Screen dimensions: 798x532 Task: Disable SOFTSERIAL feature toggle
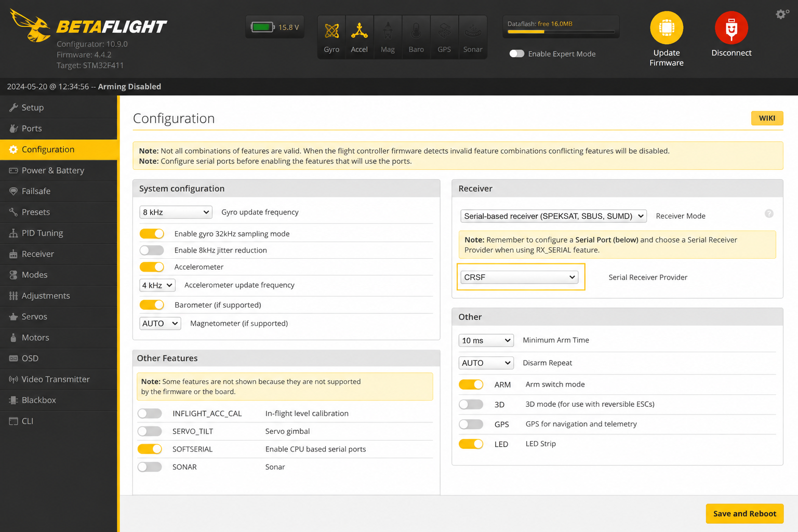(150, 449)
